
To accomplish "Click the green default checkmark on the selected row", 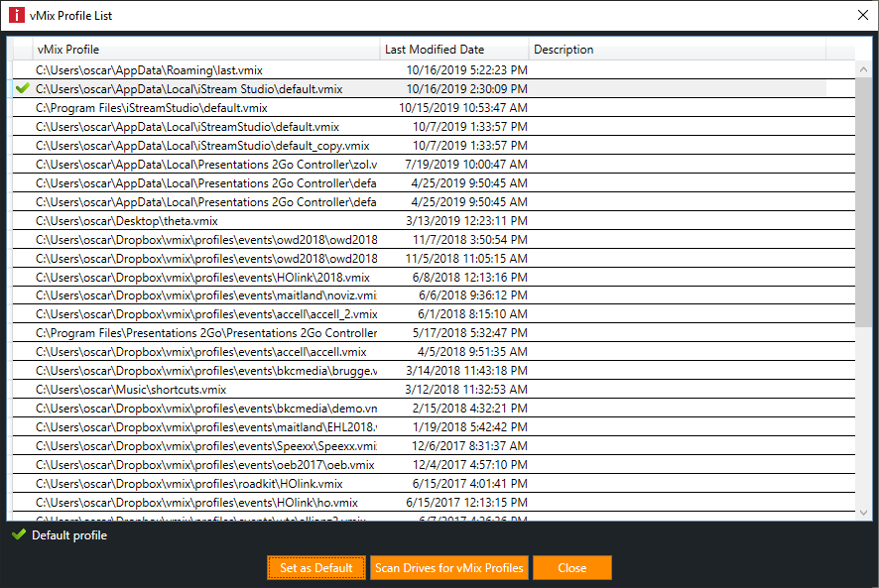I will click(x=23, y=88).
